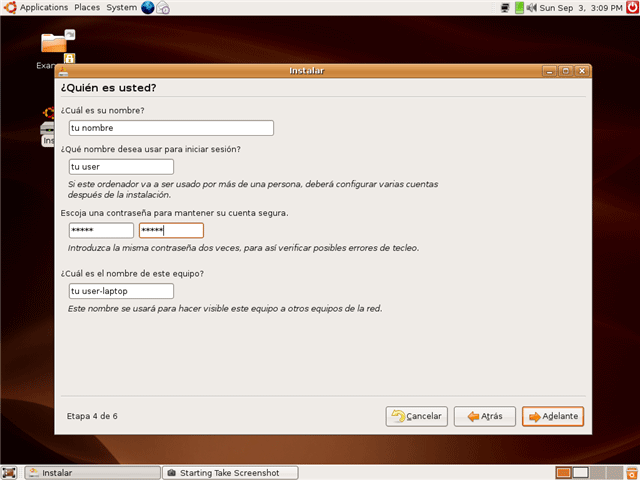Viewport: 640px width, 480px height.
Task: Click the Adelante button to proceed
Action: tap(552, 416)
